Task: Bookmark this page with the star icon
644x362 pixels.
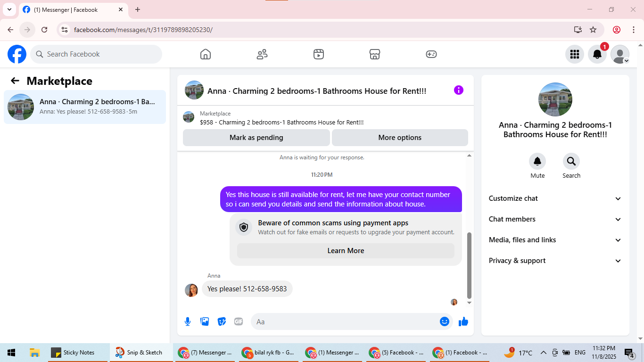Action: click(593, 30)
